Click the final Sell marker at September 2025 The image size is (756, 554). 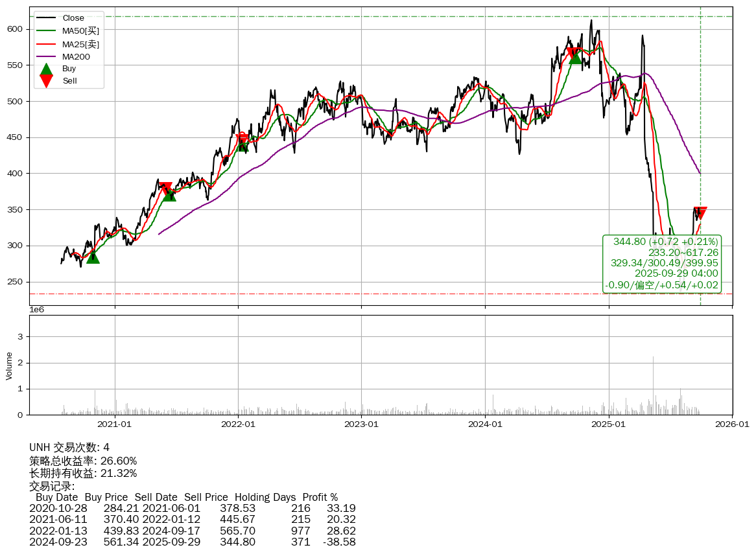click(x=700, y=213)
